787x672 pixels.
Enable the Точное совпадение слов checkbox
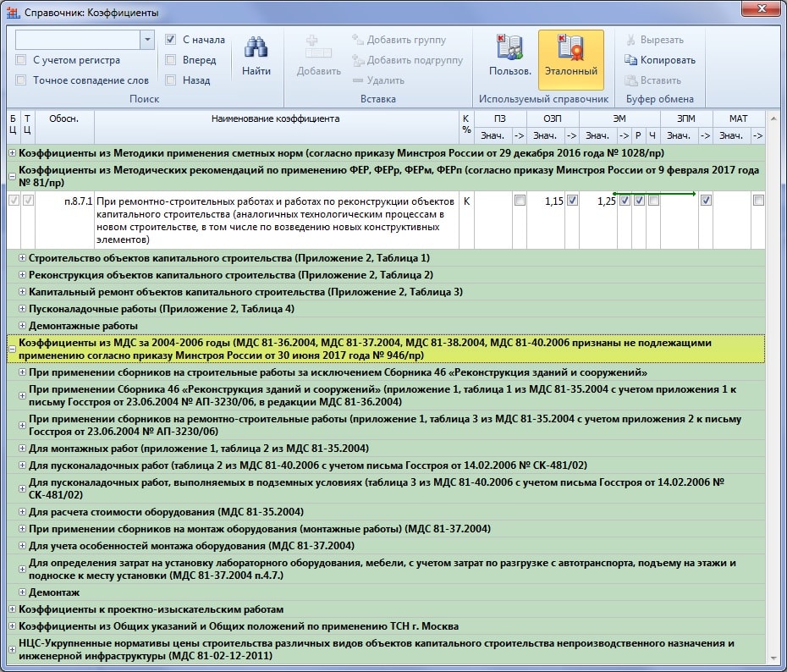(x=21, y=80)
